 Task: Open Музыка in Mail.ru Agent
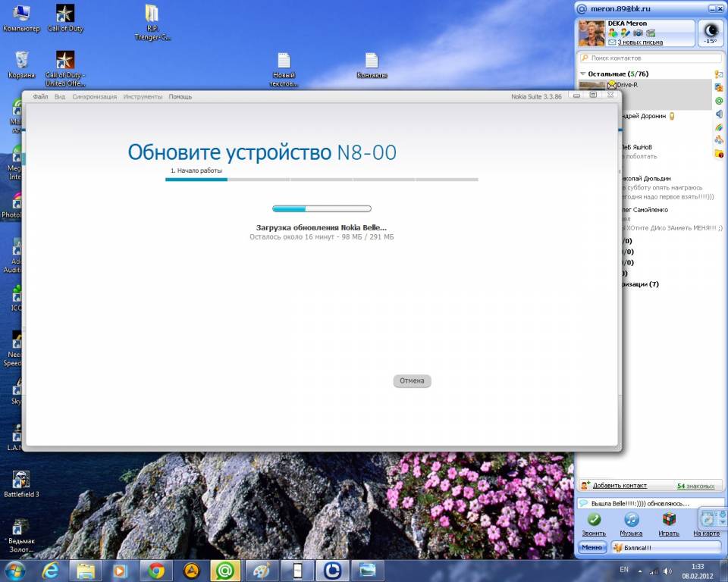631,524
